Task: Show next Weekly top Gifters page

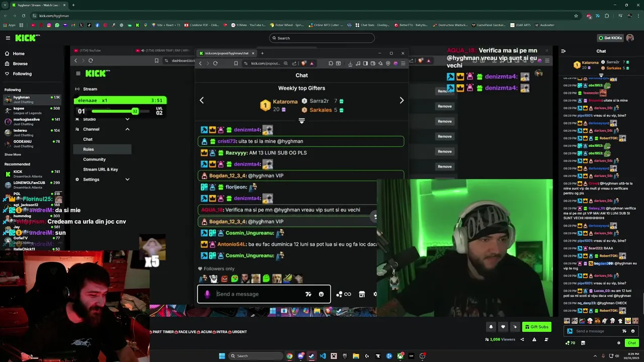Action: click(401, 101)
